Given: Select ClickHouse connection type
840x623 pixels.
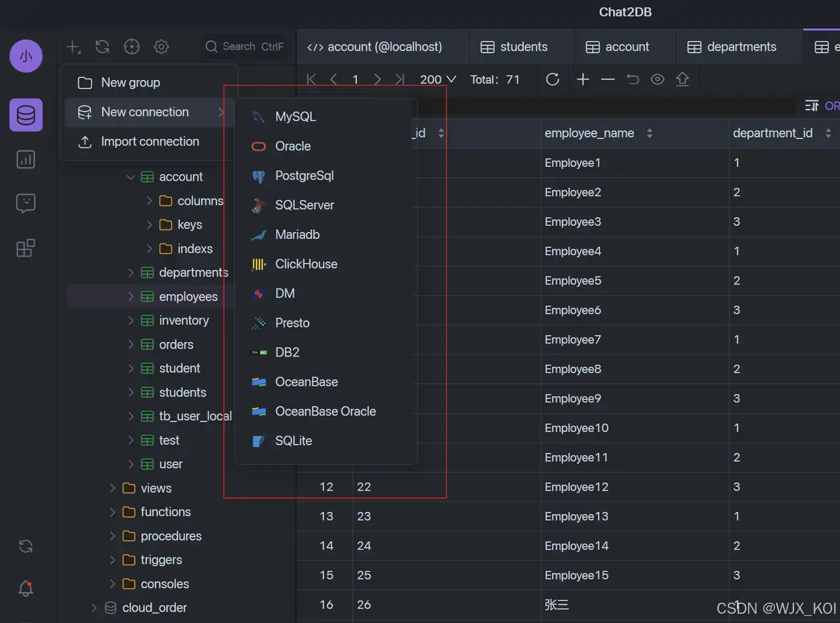Looking at the screenshot, I should point(326,264).
